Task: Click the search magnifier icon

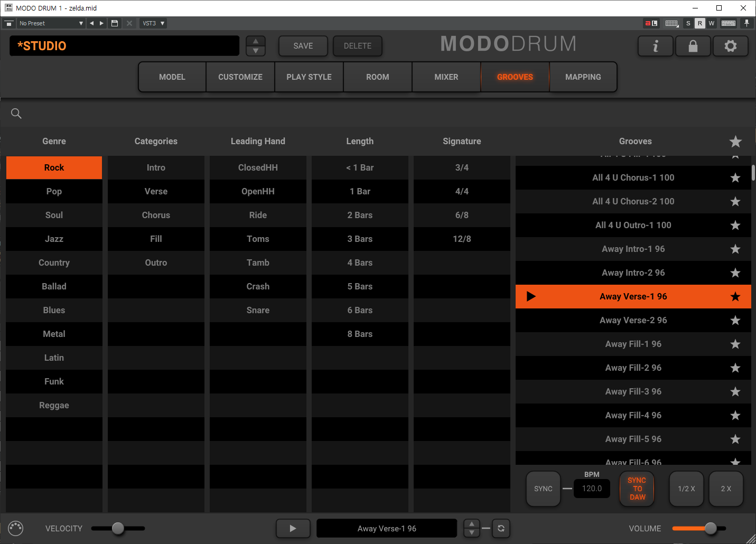Action: pyautogui.click(x=16, y=114)
